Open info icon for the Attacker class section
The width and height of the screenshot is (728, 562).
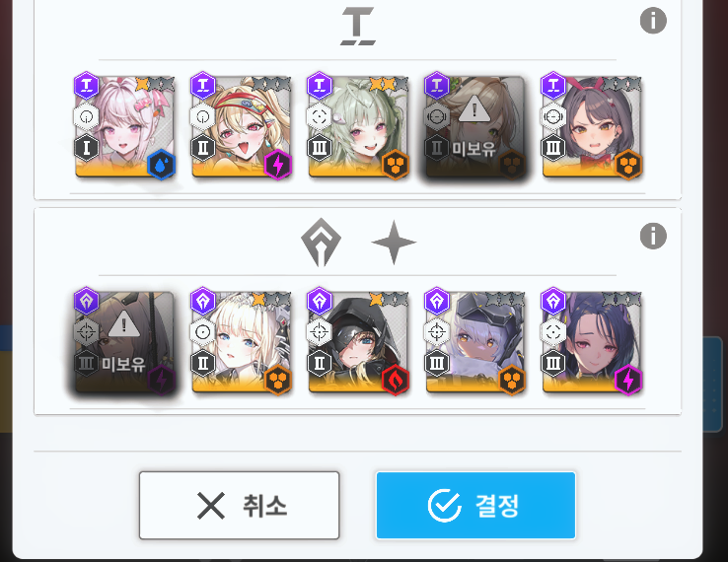(653, 236)
